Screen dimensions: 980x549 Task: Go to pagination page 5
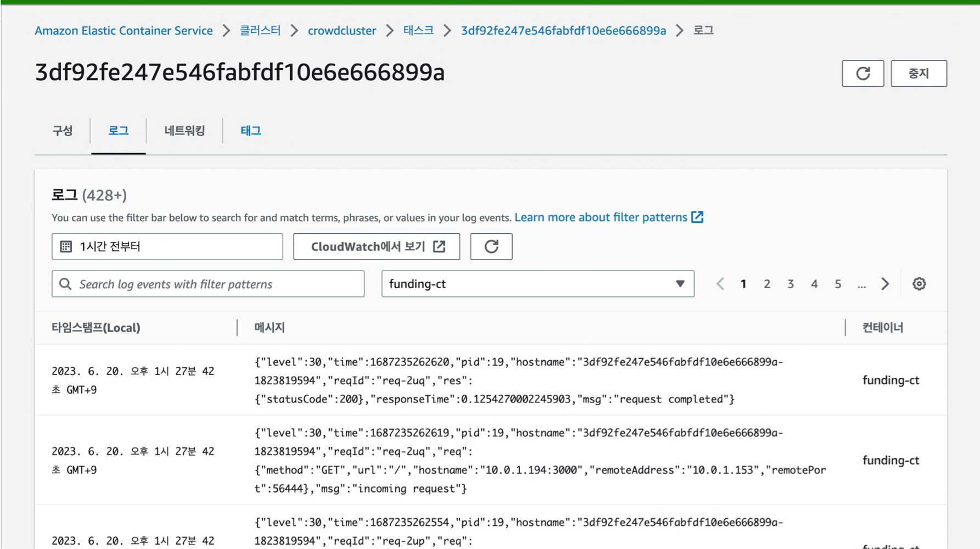point(838,284)
